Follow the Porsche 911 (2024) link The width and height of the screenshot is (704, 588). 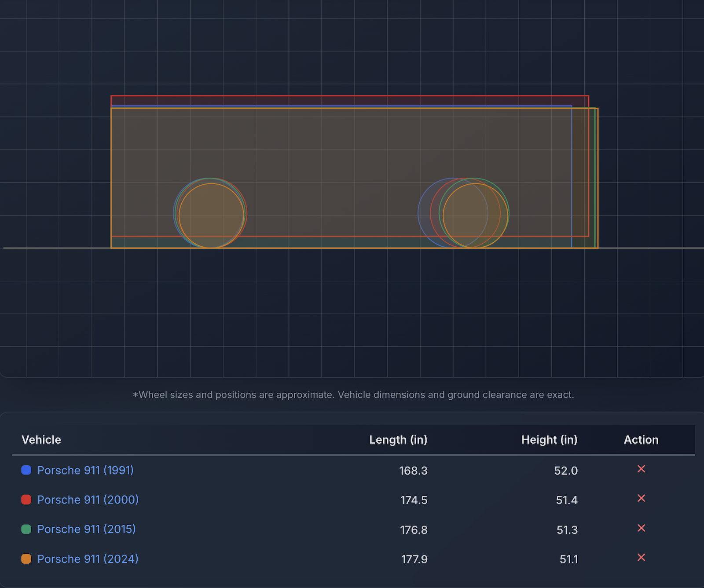click(88, 559)
